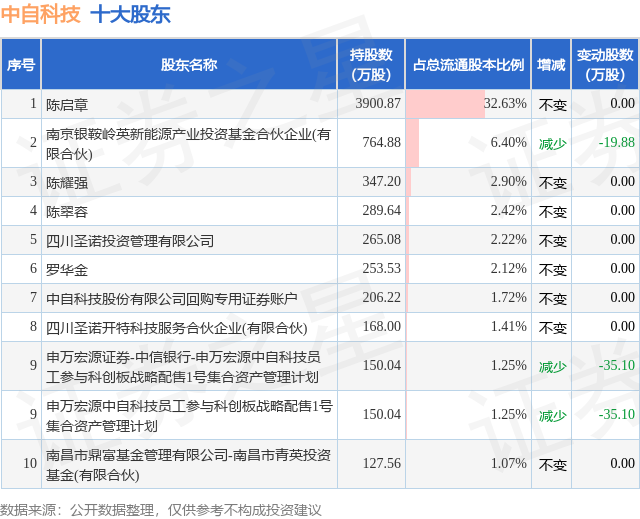
Task: Click shareholder 中自科技股份有限公司回购专用证券账户
Action: coord(172,299)
